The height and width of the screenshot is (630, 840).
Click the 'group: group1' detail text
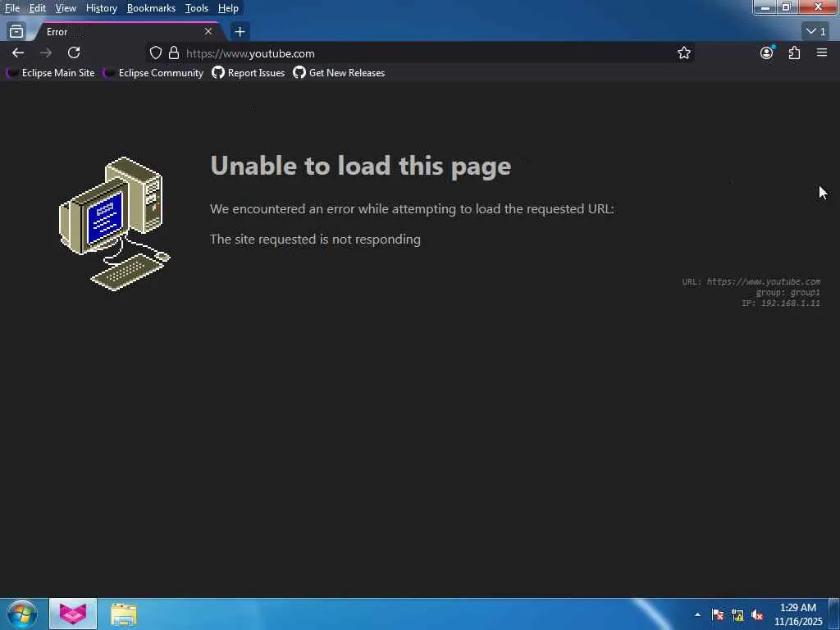click(788, 293)
